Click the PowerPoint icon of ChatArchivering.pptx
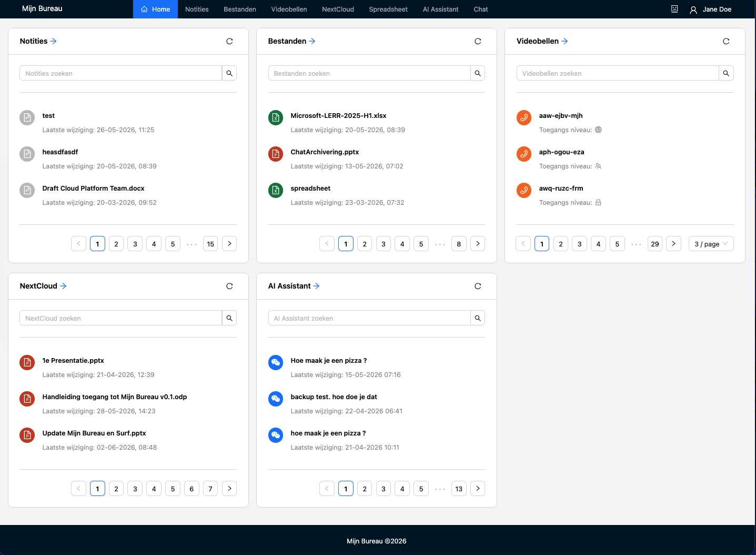This screenshot has height=555, width=756. [276, 154]
